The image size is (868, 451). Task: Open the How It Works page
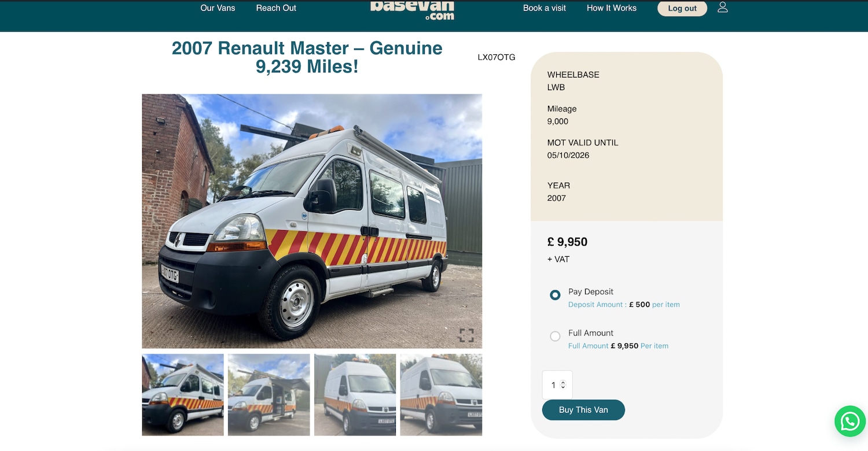612,8
